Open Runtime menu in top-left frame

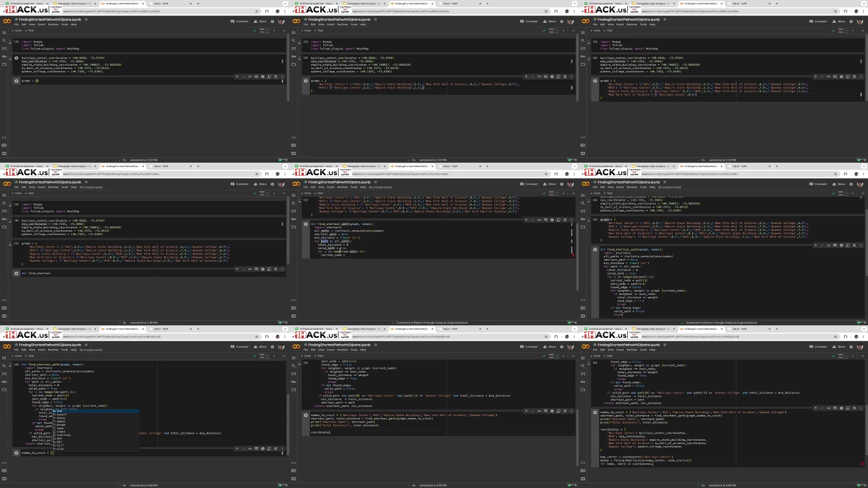53,24
